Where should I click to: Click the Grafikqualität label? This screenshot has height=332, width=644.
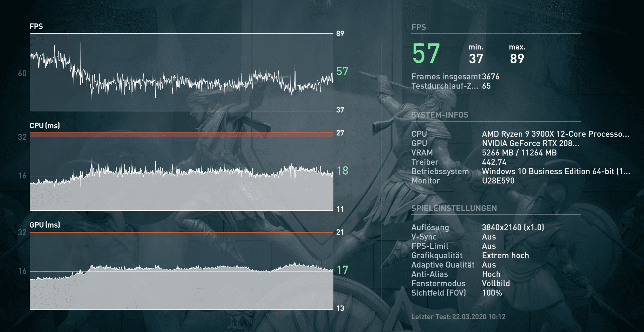coord(437,255)
